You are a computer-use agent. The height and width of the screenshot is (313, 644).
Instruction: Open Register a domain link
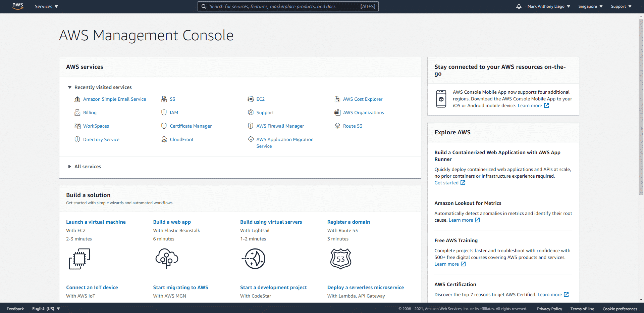pyautogui.click(x=348, y=222)
